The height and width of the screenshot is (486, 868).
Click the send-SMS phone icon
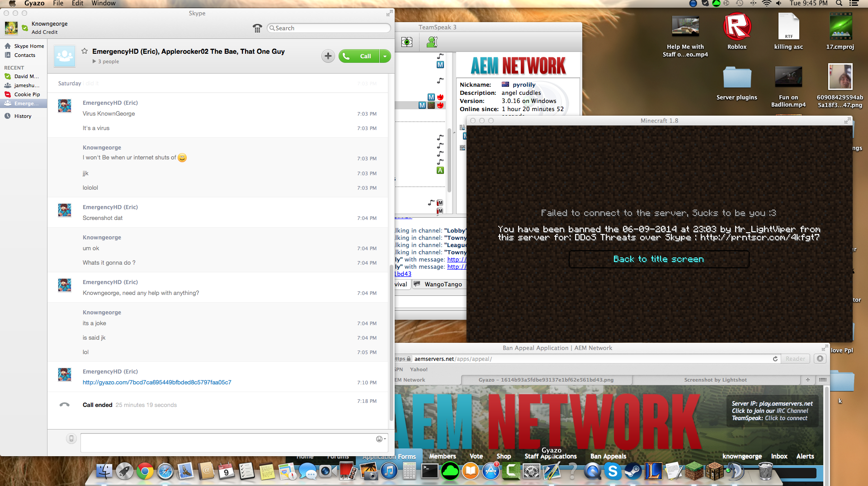tap(71, 439)
